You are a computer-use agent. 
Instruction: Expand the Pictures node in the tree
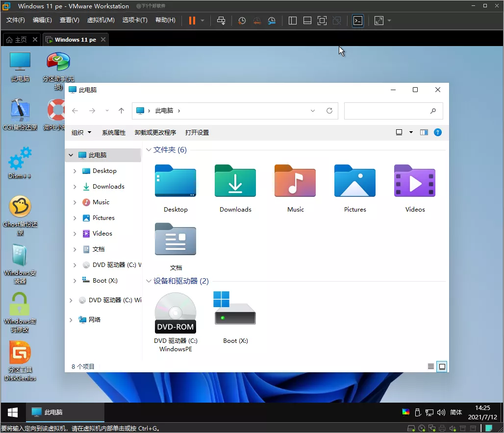(75, 217)
